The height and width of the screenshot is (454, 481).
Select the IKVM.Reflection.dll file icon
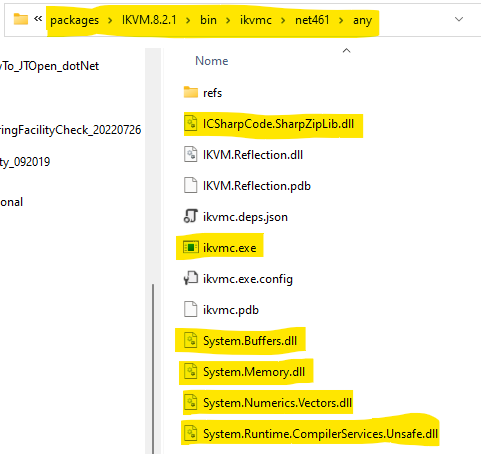pyautogui.click(x=191, y=155)
